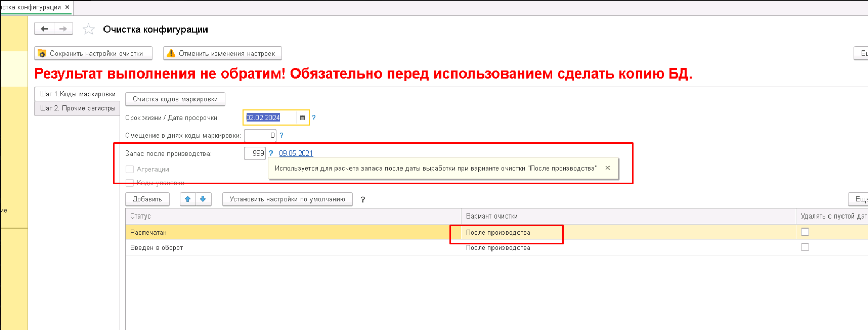Move selected row up with blue arrow
The width and height of the screenshot is (868, 330).
coord(188,199)
